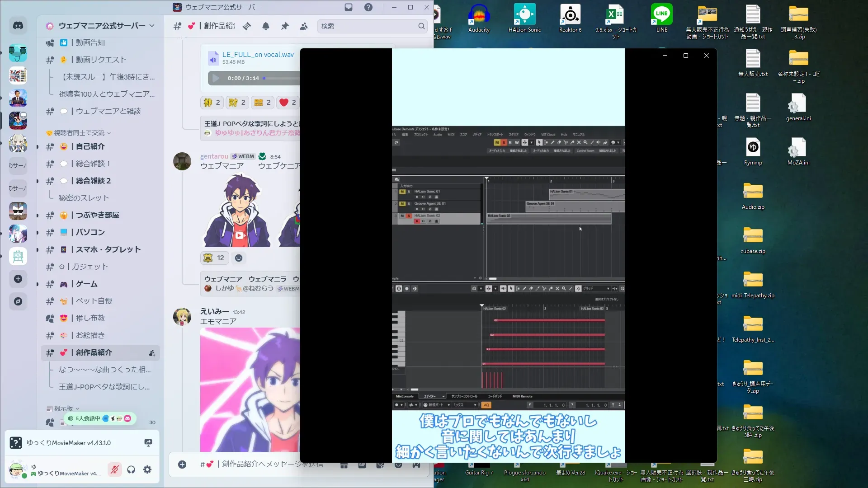
Task: Open Discord direct messages home
Action: (18, 26)
